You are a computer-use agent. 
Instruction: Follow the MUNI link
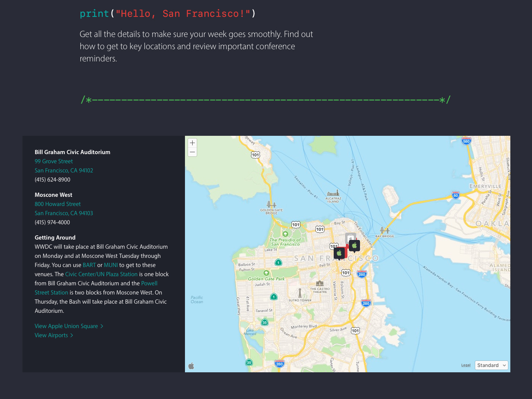click(x=111, y=265)
